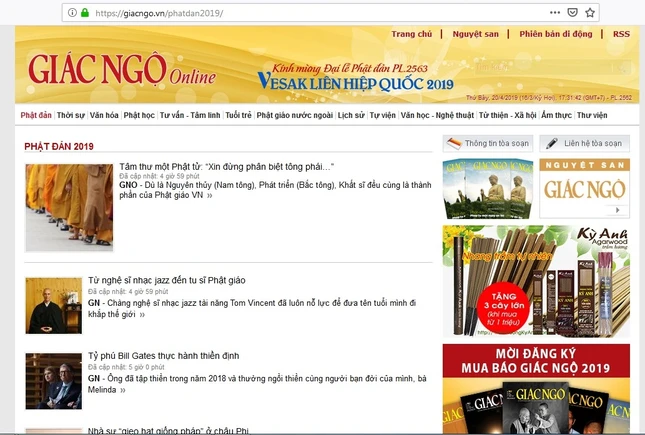Open Liên hệ tòa soạn button
Viewport: 645px width, 435px height.
click(584, 144)
